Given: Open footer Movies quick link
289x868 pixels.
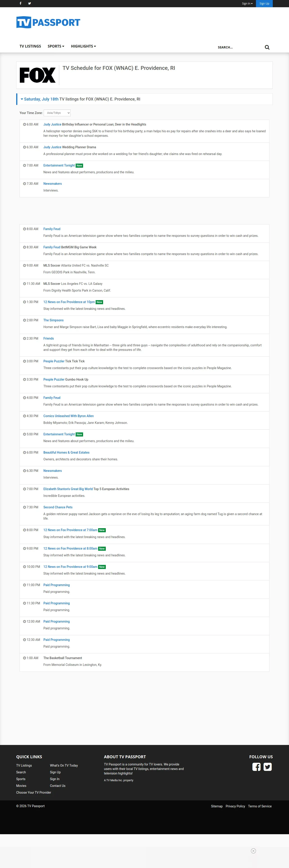Looking at the screenshot, I should pos(21,786).
